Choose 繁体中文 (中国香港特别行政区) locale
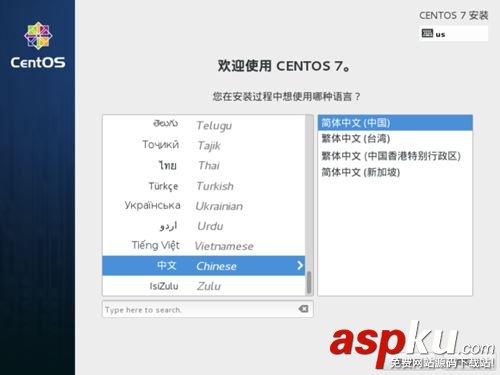This screenshot has height=375, width=500. tap(395, 155)
